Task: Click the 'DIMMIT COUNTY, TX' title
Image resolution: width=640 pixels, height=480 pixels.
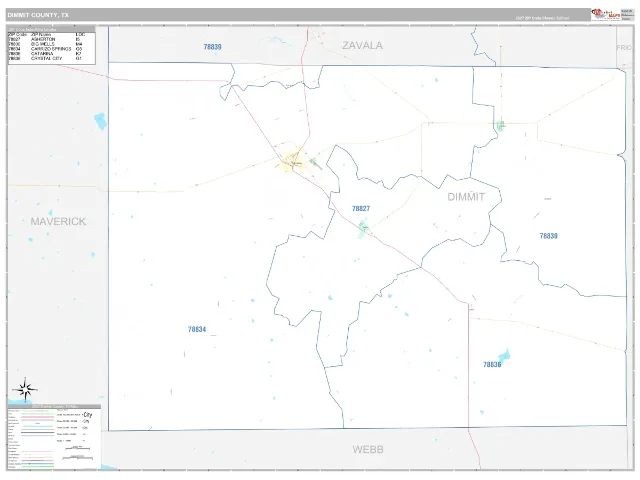Action: pyautogui.click(x=38, y=15)
